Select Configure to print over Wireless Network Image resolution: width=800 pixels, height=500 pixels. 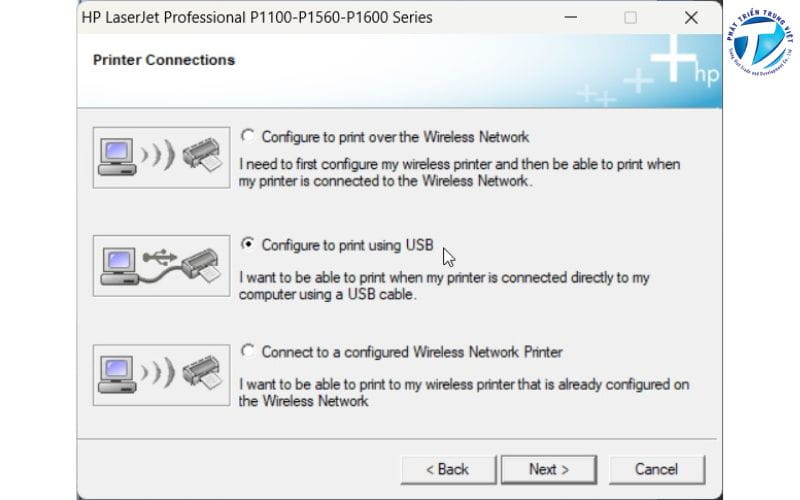point(248,136)
